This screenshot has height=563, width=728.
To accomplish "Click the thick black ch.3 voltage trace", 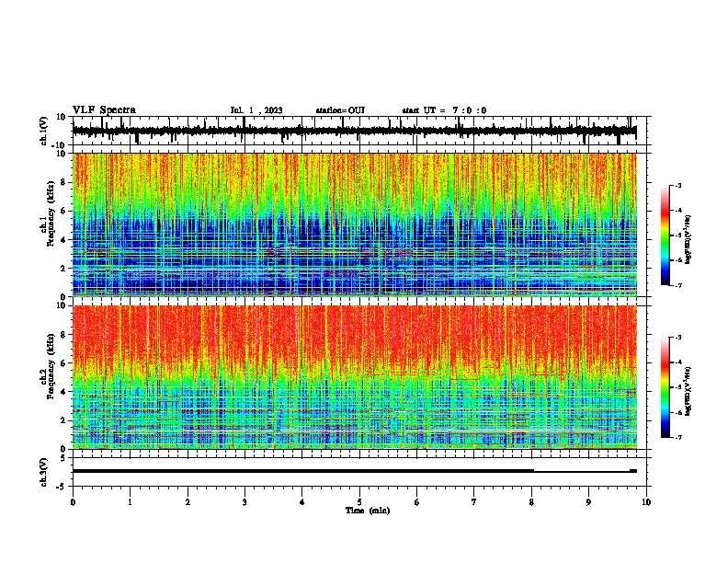I will pos(302,471).
